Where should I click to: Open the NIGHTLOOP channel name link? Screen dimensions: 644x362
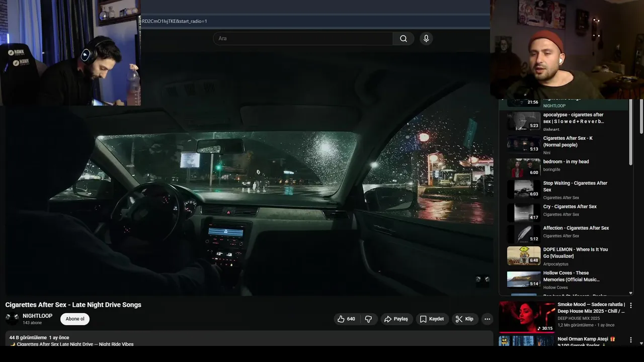click(x=37, y=316)
